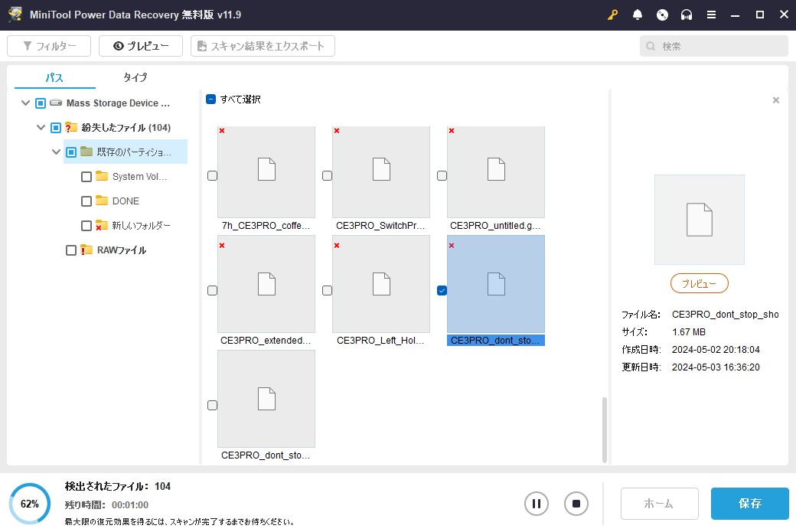Click the orange プレビュー button
Image resolution: width=796 pixels, height=532 pixels.
coord(699,283)
